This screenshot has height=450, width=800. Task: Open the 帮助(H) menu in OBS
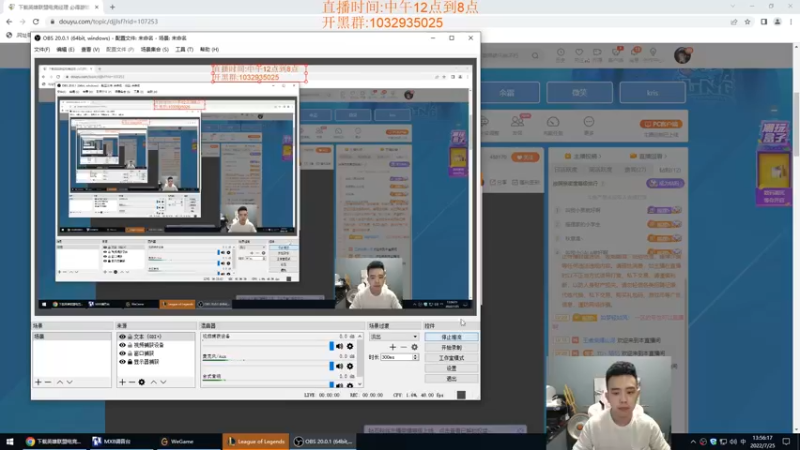[x=209, y=49]
